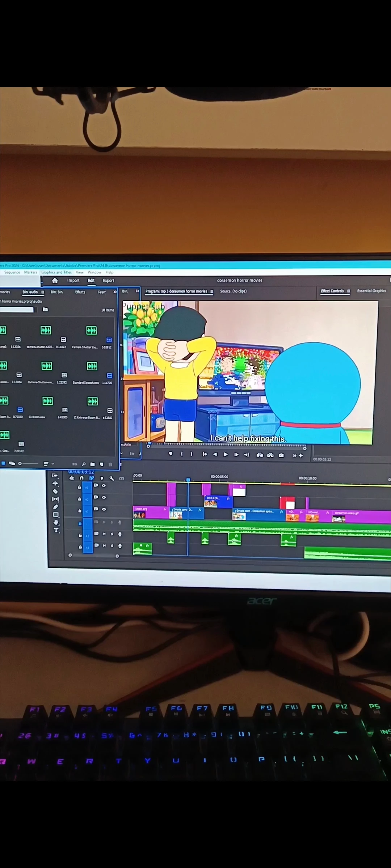The image size is (391, 868).
Task: Click the Add Marker icon in timeline header
Action: point(102,478)
